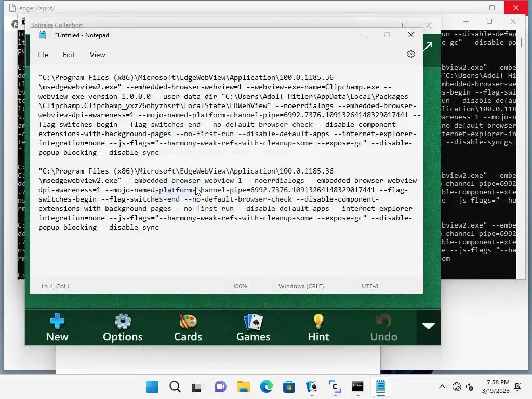The width and height of the screenshot is (532, 399).
Task: Click the Ln 4, Col 1 status entry
Action: (x=55, y=286)
